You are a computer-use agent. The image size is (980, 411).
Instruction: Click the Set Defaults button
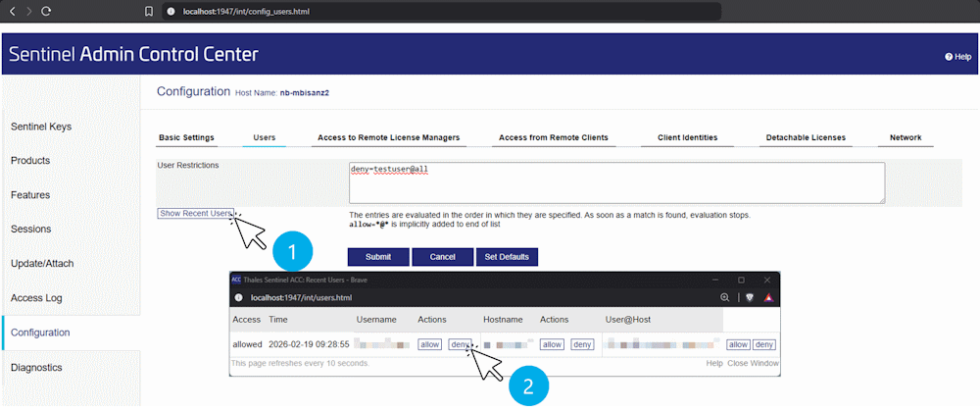click(507, 257)
